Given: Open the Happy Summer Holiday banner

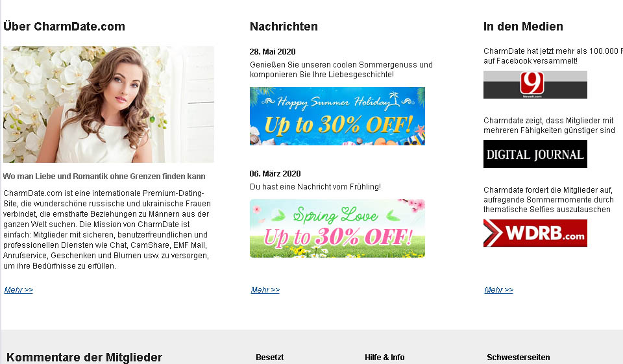Looking at the screenshot, I should point(337,116).
